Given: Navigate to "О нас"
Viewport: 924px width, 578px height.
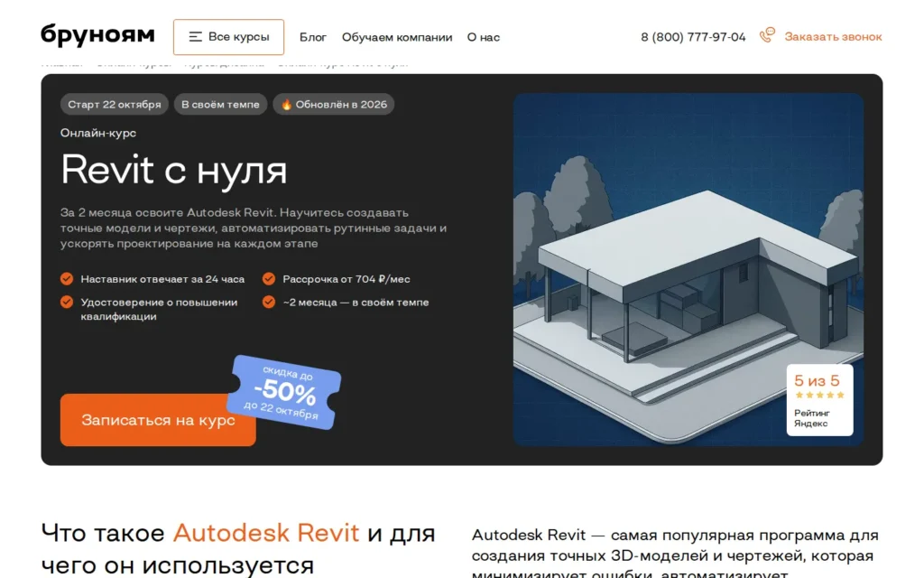Looking at the screenshot, I should pos(484,37).
